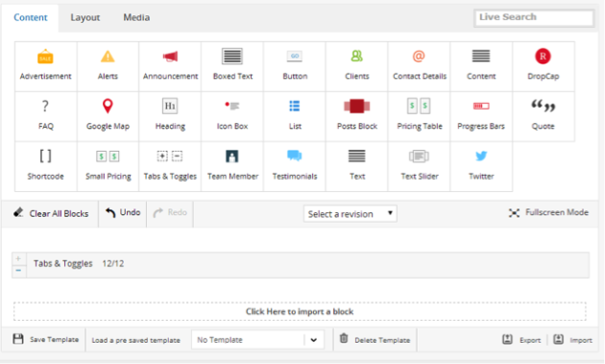Enter Fullscreen Mode
605x364 pixels.
(x=548, y=212)
